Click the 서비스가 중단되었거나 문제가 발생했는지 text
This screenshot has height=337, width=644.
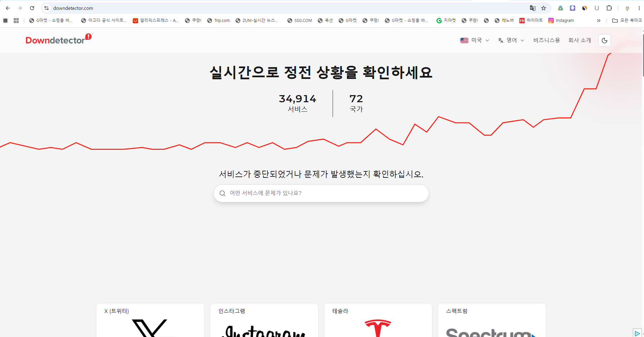[x=321, y=174]
